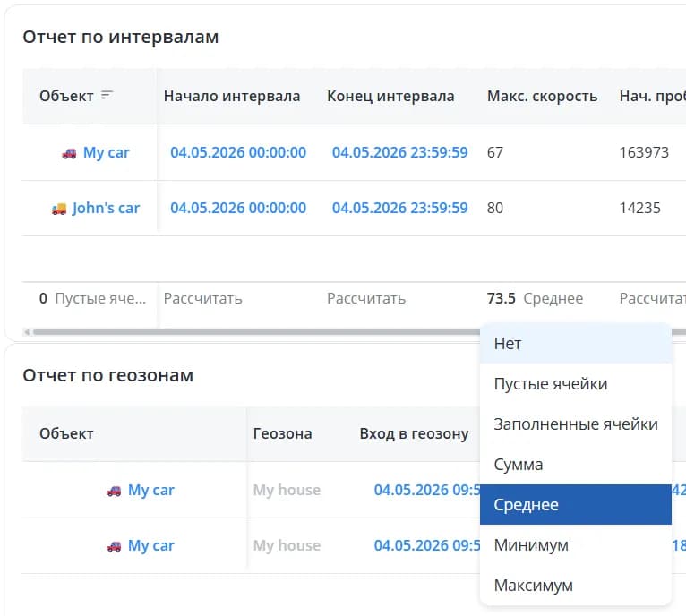Sort by Макс. скорость column header
The height and width of the screenshot is (616, 686).
[542, 96]
